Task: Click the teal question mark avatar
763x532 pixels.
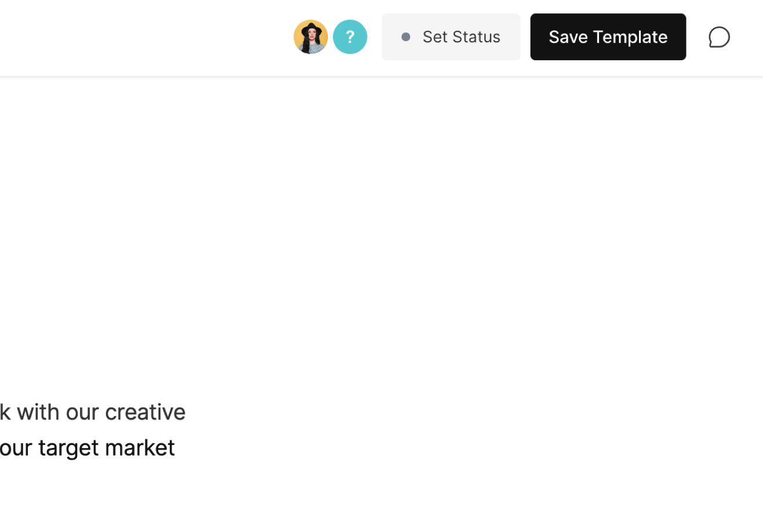Action: click(x=350, y=37)
